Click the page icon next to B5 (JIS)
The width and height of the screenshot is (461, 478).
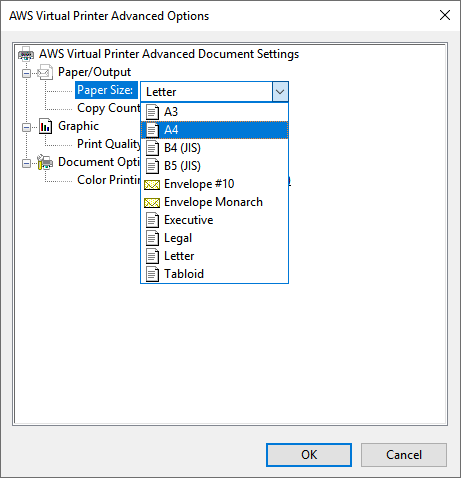tap(152, 166)
